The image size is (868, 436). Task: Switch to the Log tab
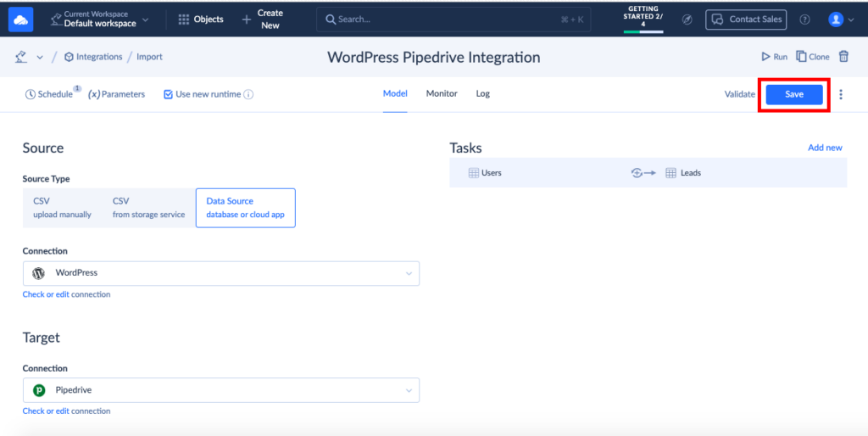482,93
